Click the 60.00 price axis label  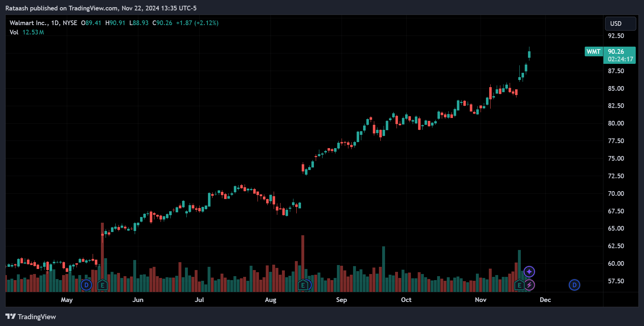tap(616, 264)
